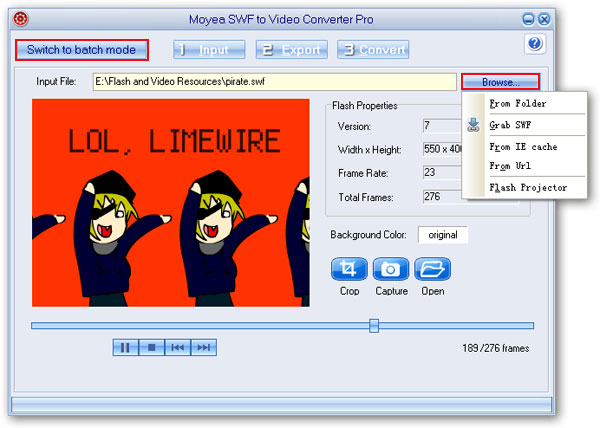This screenshot has width=600, height=428.
Task: Click the red application logo icon
Action: pyautogui.click(x=21, y=18)
